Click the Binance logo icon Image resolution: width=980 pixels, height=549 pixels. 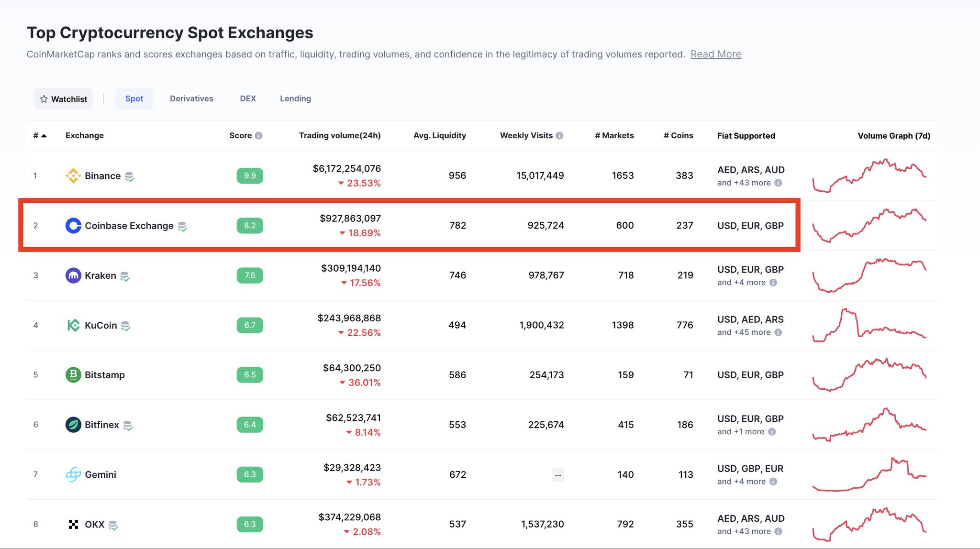click(73, 176)
